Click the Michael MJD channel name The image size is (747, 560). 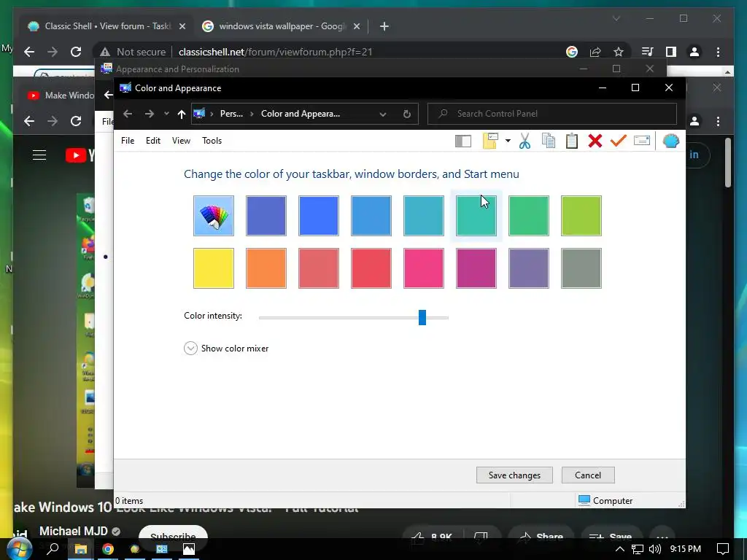click(74, 531)
